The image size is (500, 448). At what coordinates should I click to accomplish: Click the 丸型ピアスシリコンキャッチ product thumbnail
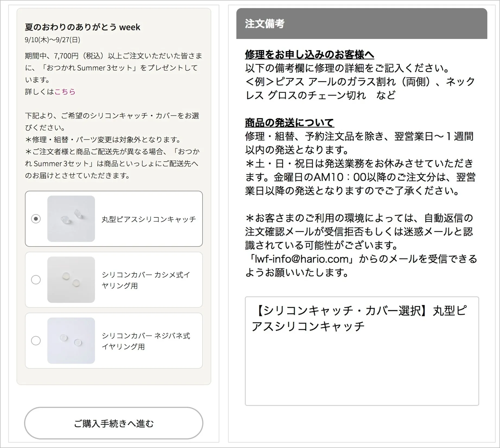[71, 219]
